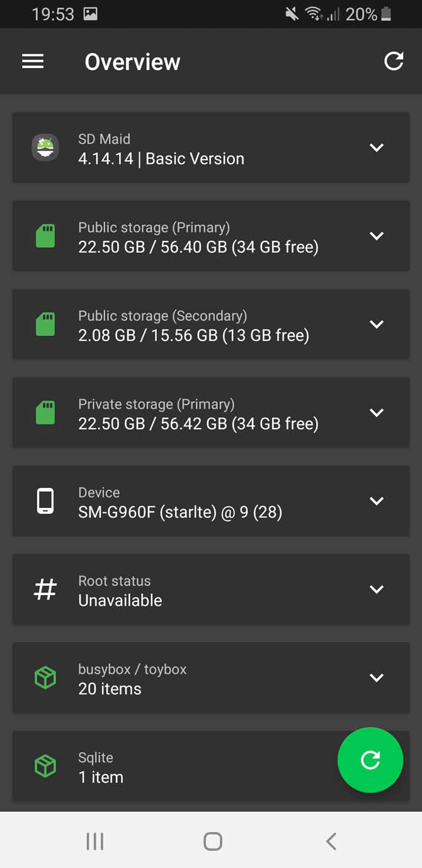Select the Device phone icon
This screenshot has height=868, width=422.
pyautogui.click(x=45, y=501)
